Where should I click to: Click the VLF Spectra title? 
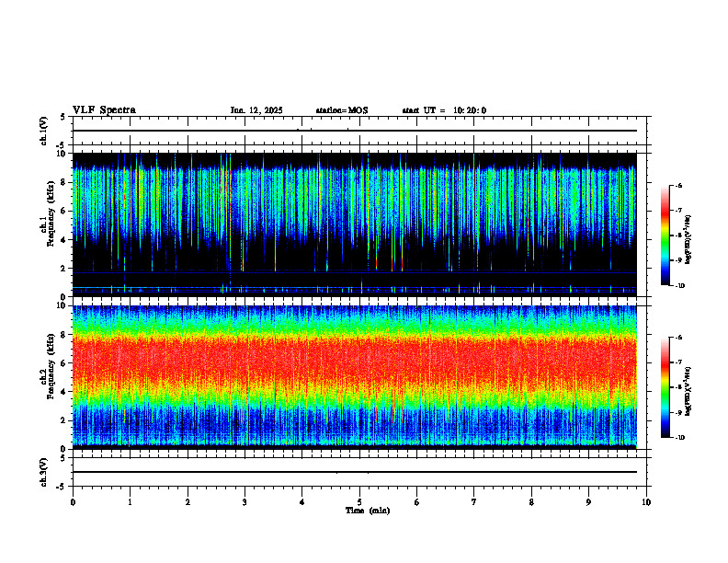104,110
